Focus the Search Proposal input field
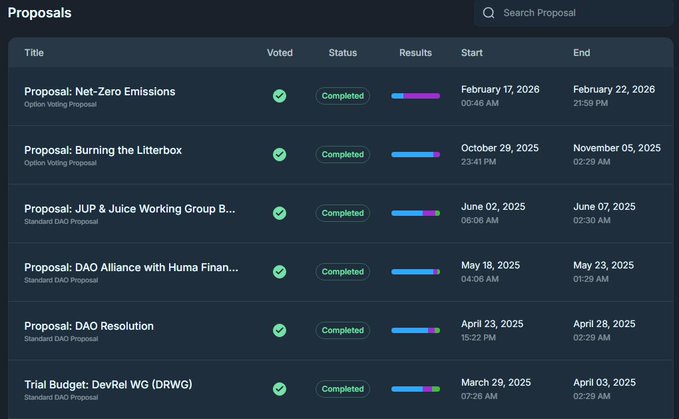This screenshot has width=679, height=419. coord(573,13)
